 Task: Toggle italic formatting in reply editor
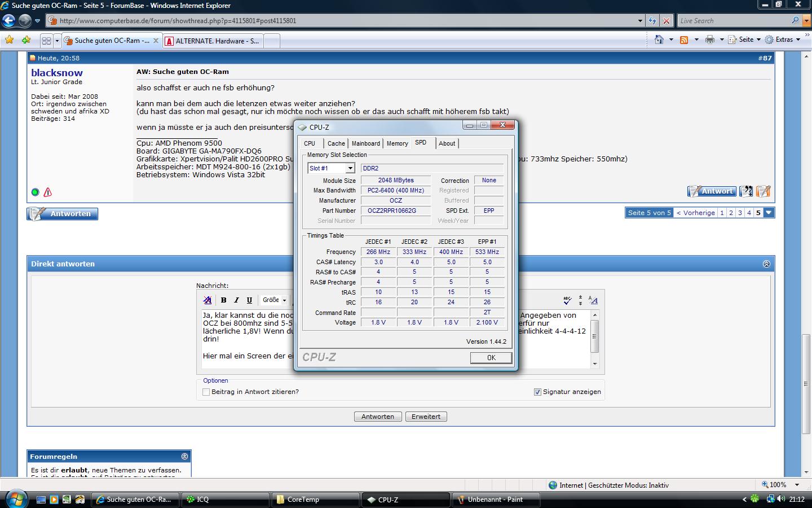click(237, 300)
